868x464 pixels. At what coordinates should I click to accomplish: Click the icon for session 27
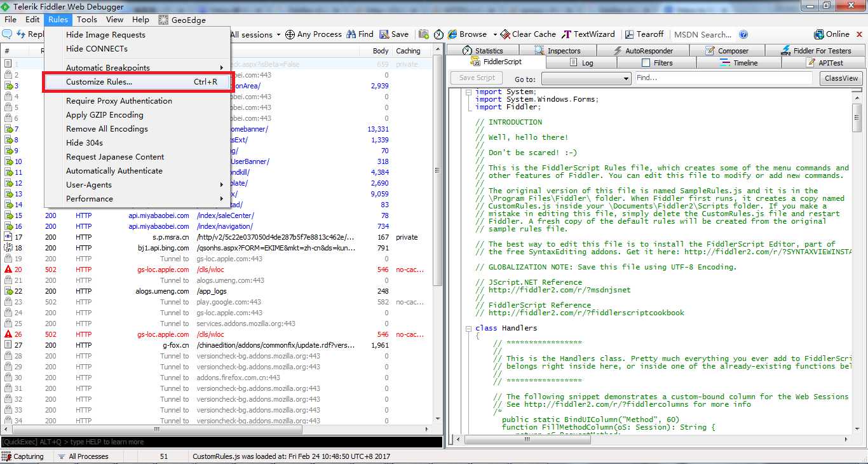pyautogui.click(x=8, y=345)
